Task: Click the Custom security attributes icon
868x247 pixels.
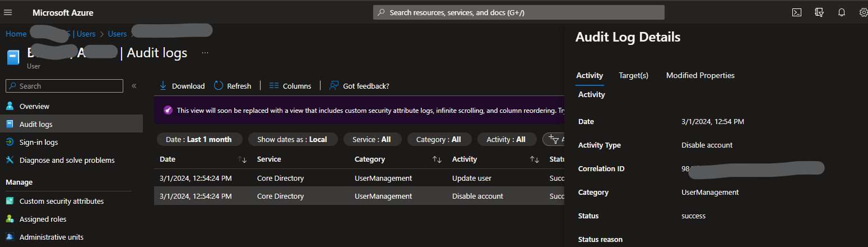Action: (10, 201)
